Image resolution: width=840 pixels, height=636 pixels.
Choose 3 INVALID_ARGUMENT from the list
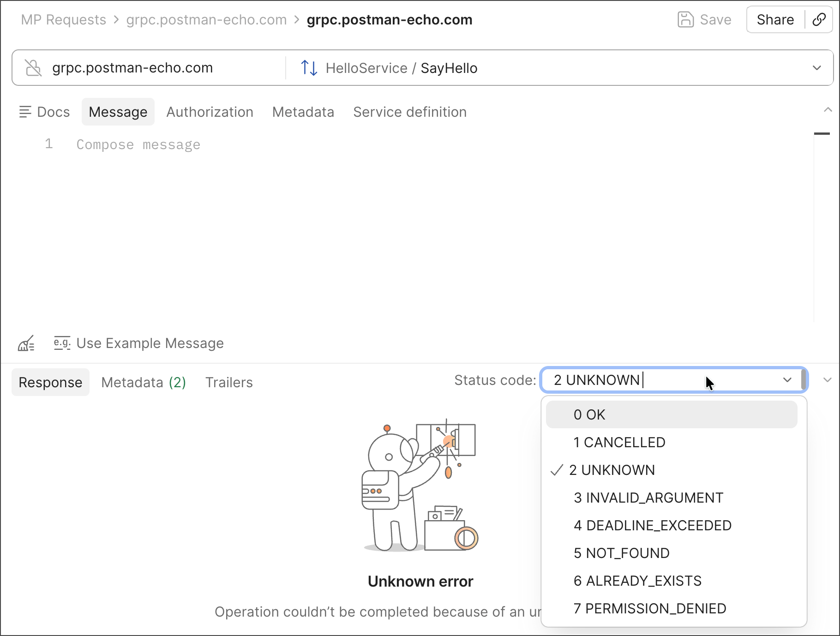[x=672, y=498]
